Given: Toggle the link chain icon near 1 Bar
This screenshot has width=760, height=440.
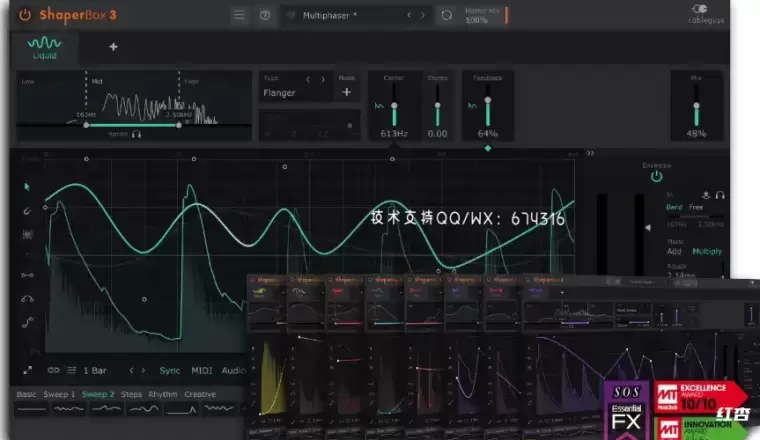Looking at the screenshot, I should (x=53, y=370).
